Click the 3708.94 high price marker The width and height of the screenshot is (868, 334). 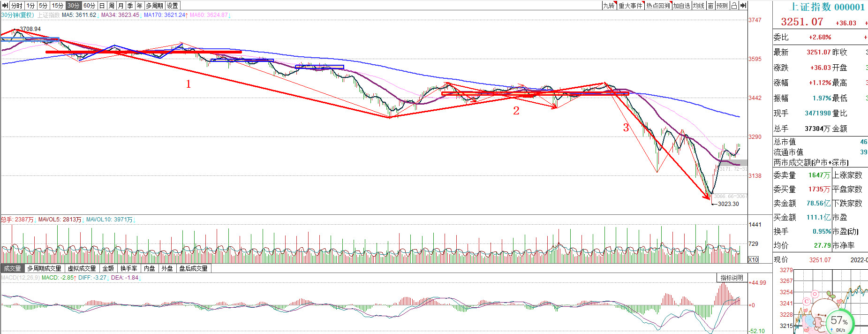click(30, 29)
